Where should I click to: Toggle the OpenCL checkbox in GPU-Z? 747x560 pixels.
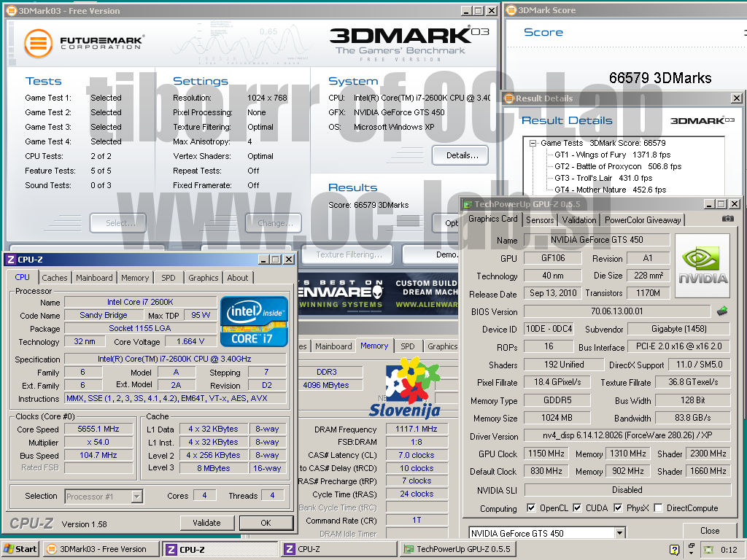coord(531,507)
